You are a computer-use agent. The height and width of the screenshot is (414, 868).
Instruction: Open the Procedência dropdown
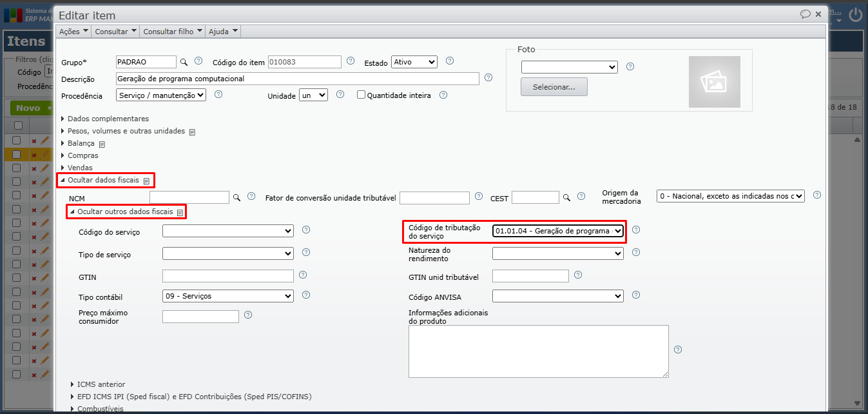[161, 95]
